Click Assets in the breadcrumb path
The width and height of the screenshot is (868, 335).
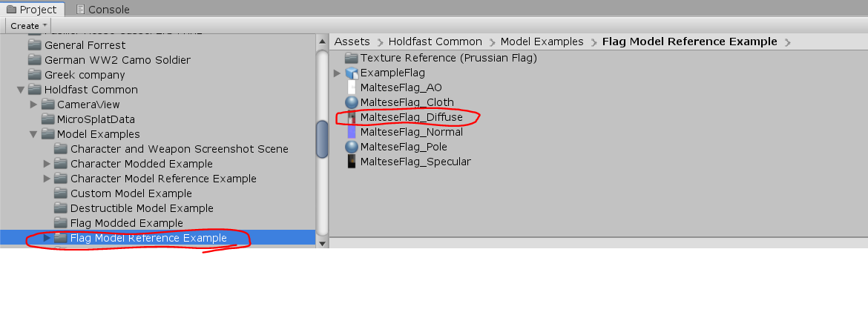352,42
